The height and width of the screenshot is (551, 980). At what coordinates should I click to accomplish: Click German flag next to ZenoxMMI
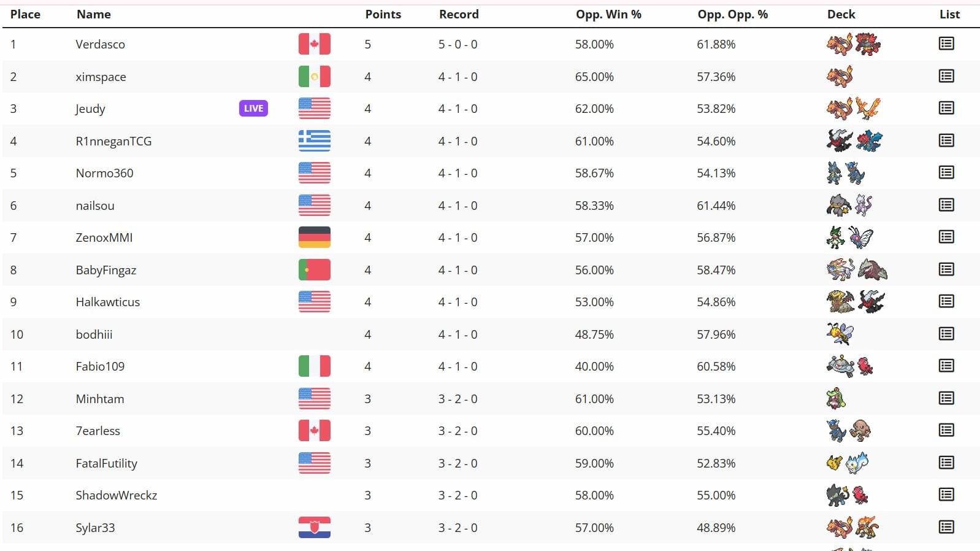[314, 237]
